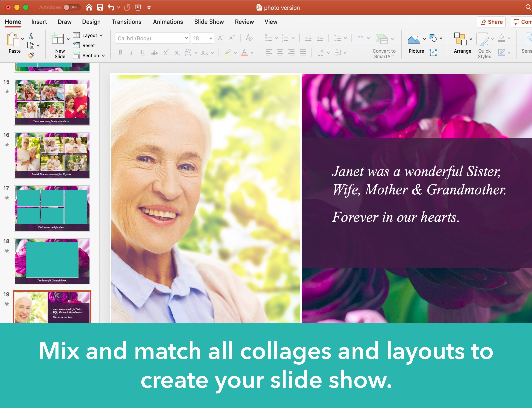Screen dimensions: 532x408
Task: Open the Slide Show menu tab
Action: (208, 22)
